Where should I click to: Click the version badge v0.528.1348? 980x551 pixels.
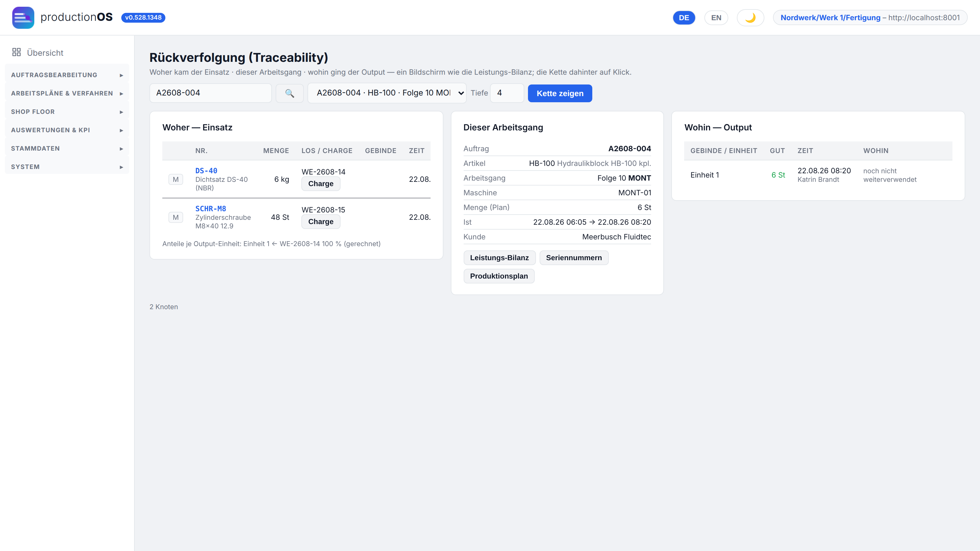(143, 17)
